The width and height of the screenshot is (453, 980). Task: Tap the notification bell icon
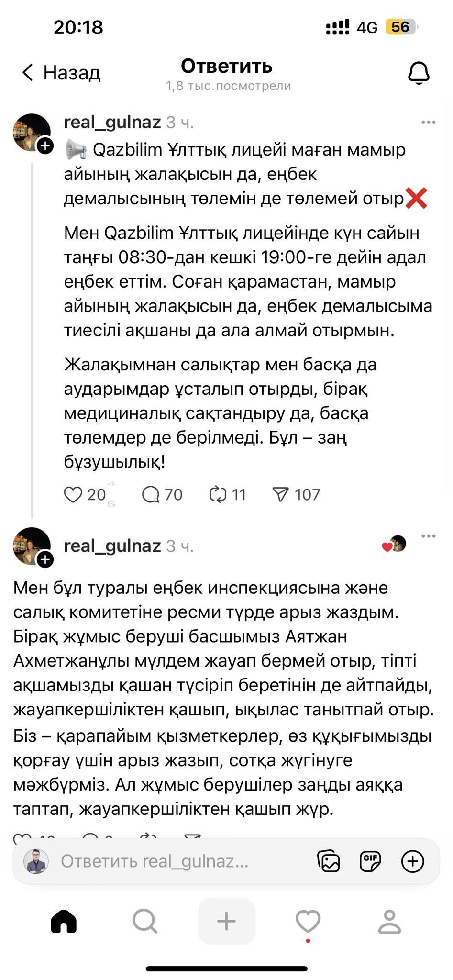tap(419, 74)
